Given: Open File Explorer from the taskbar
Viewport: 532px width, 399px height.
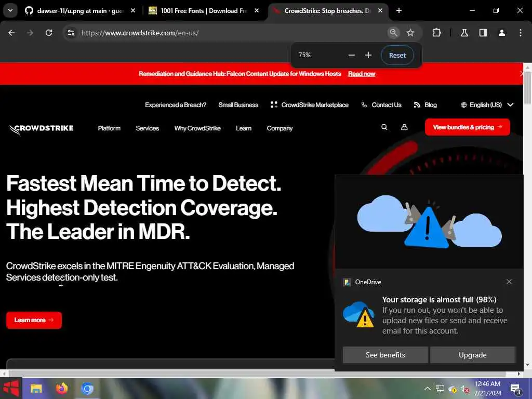Looking at the screenshot, I should coord(36,389).
